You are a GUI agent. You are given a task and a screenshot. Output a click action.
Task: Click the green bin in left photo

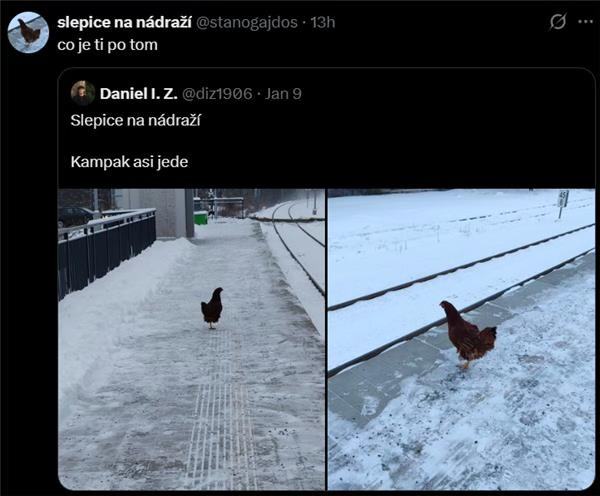tap(201, 219)
